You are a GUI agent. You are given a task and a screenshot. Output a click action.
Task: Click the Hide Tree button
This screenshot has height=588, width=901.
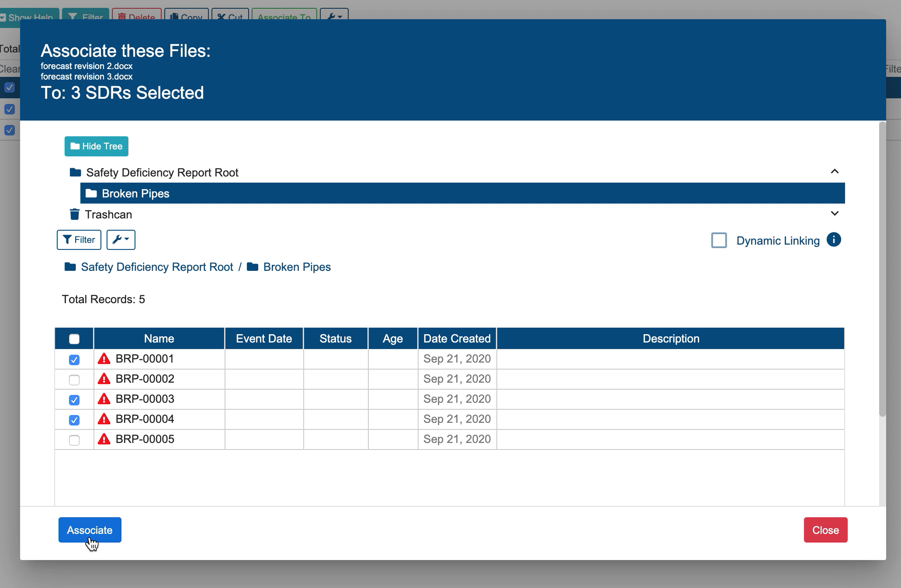tap(97, 146)
